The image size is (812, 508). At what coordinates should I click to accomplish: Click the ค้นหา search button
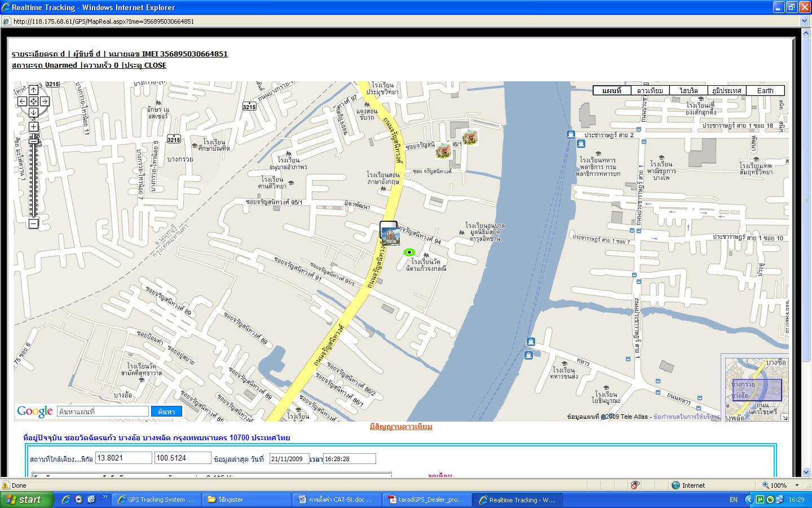166,411
